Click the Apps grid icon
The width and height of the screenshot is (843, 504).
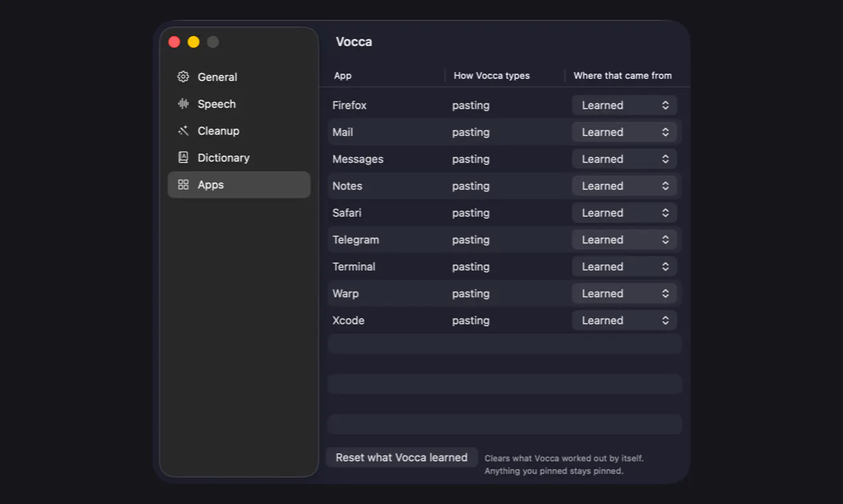click(x=183, y=185)
